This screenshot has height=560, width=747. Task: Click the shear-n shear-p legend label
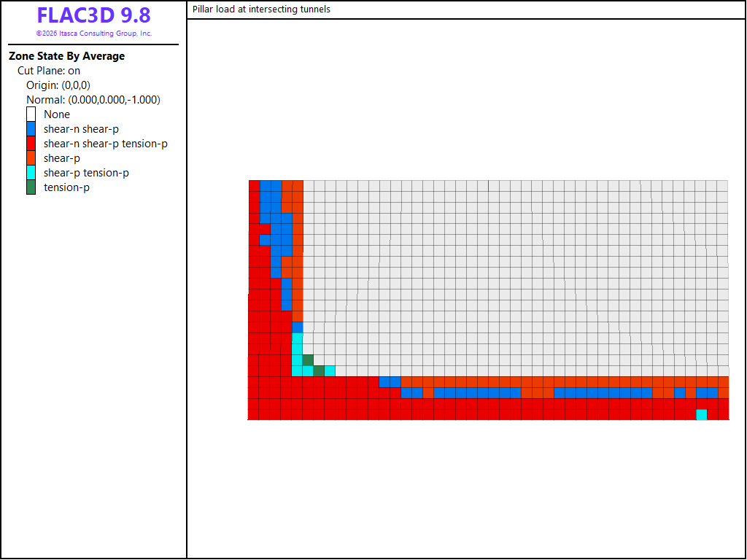coord(81,129)
